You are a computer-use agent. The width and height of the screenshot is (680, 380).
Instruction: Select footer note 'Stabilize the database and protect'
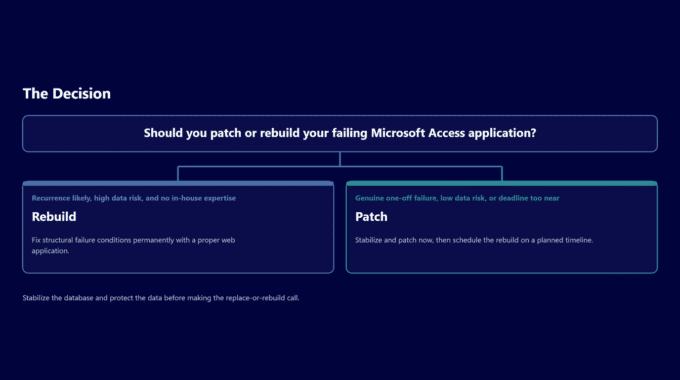pyautogui.click(x=161, y=298)
